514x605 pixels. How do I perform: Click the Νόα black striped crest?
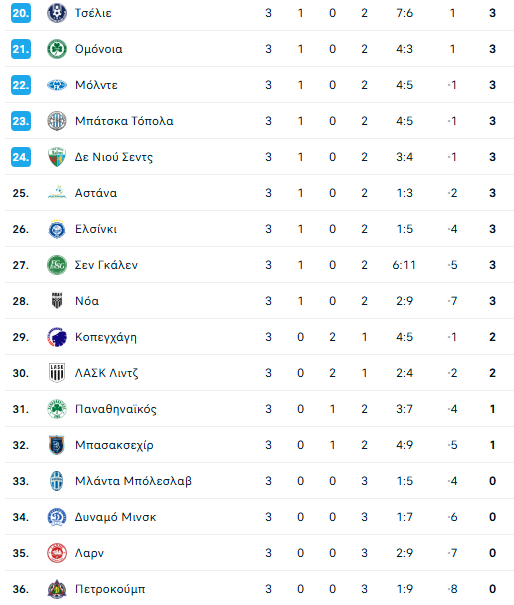(x=57, y=301)
